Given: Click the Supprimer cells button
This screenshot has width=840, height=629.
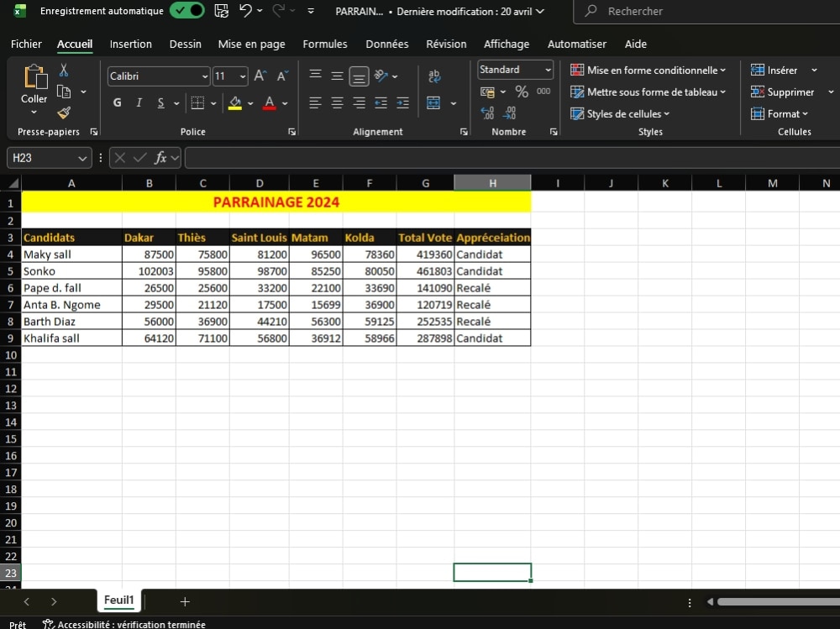Looking at the screenshot, I should click(x=783, y=92).
